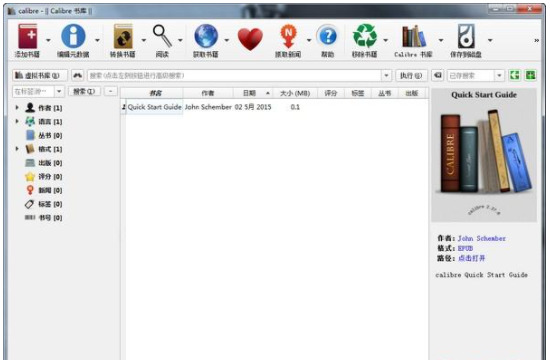Image resolution: width=550 pixels, height=360 pixels.
Task: Click the second green layout icon by saved searches
Action: (x=530, y=75)
